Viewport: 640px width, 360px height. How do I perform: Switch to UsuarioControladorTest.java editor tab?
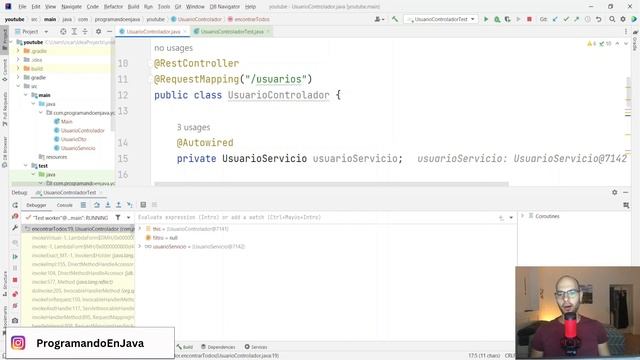231,31
